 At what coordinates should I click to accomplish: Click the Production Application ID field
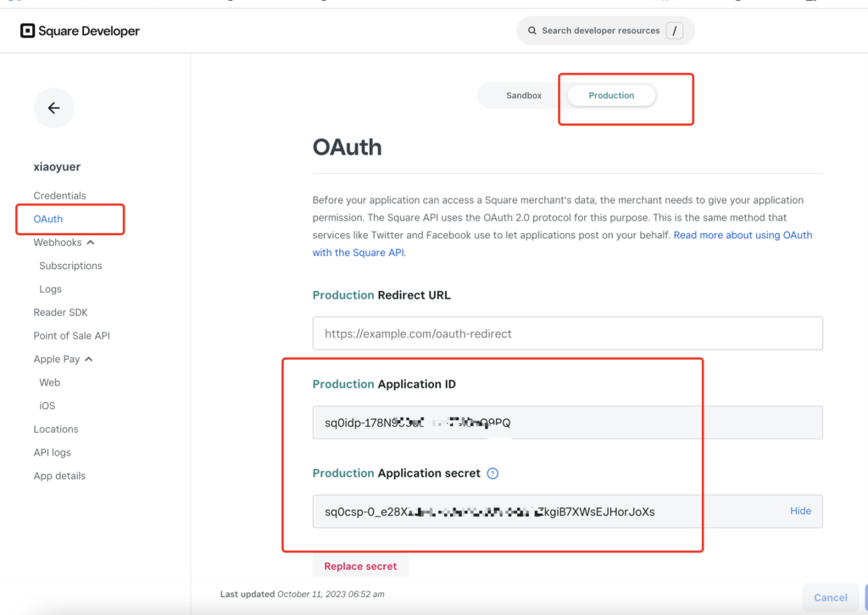tap(567, 422)
